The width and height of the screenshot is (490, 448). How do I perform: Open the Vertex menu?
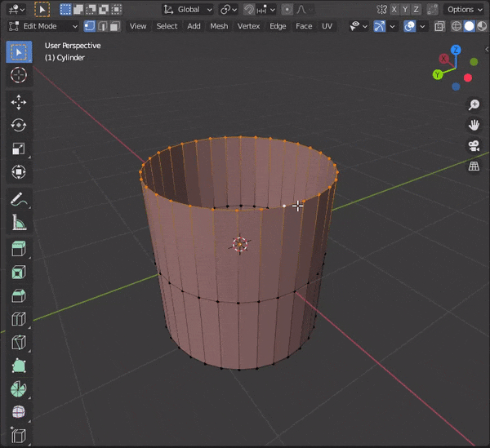(249, 26)
